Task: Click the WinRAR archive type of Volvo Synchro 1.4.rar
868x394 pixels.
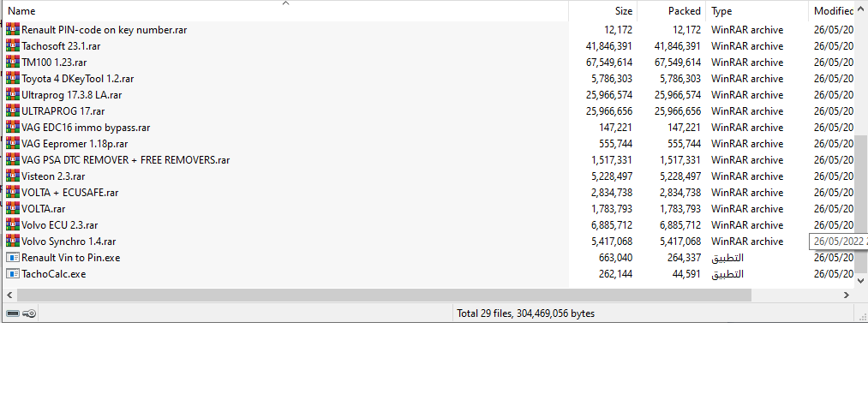Action: pos(747,242)
